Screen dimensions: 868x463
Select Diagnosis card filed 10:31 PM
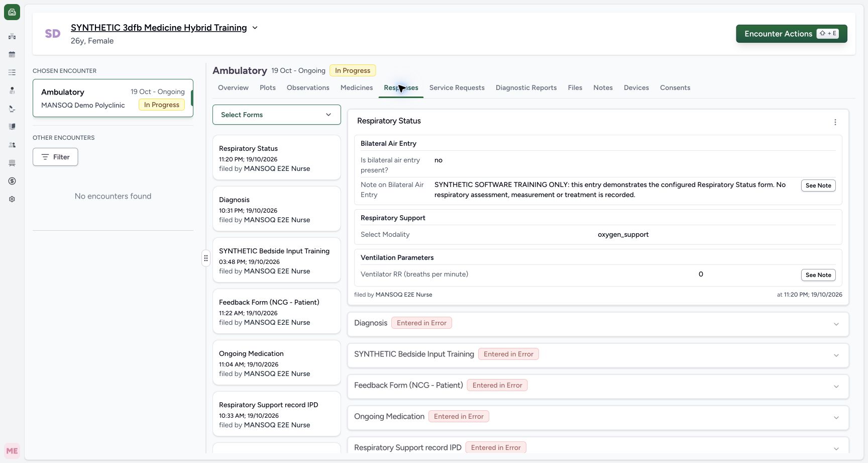pos(277,209)
